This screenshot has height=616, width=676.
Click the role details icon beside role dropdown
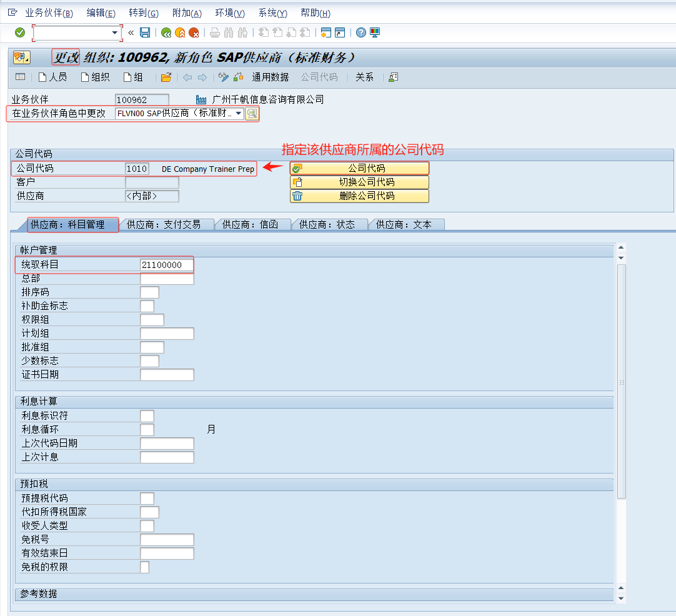(x=252, y=113)
